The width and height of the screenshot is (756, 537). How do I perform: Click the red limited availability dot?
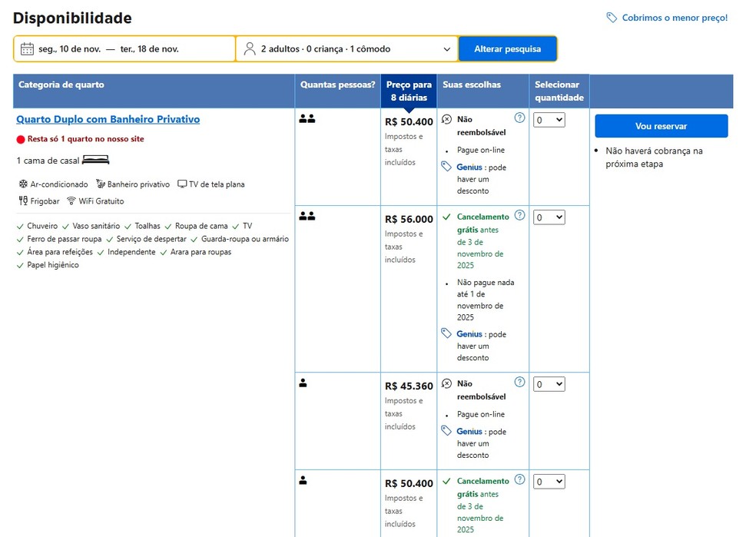pyautogui.click(x=21, y=140)
